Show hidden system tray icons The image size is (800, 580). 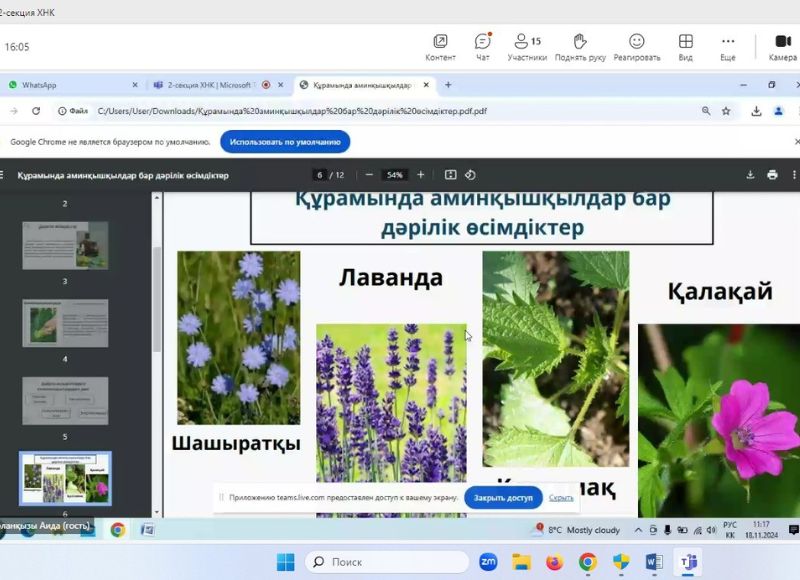tap(639, 530)
